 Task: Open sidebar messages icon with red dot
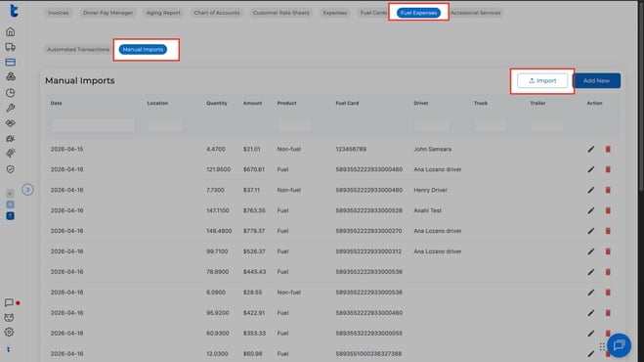(x=9, y=302)
